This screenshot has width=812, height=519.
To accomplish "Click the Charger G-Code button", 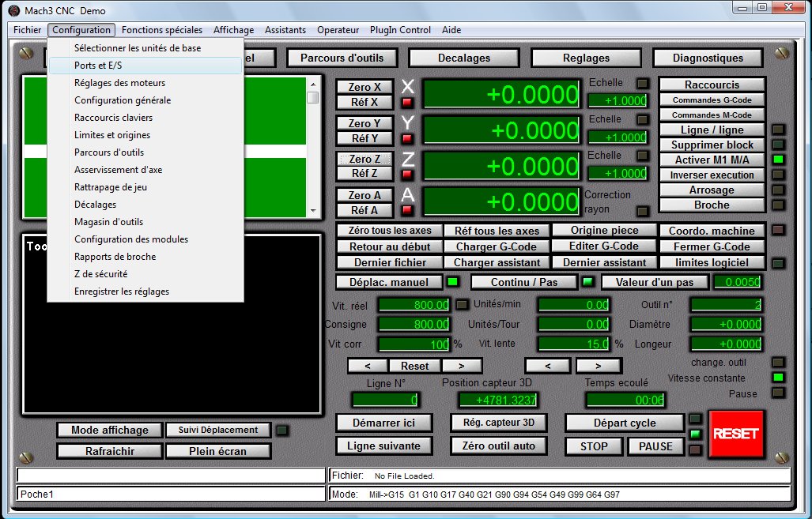I will (x=497, y=246).
